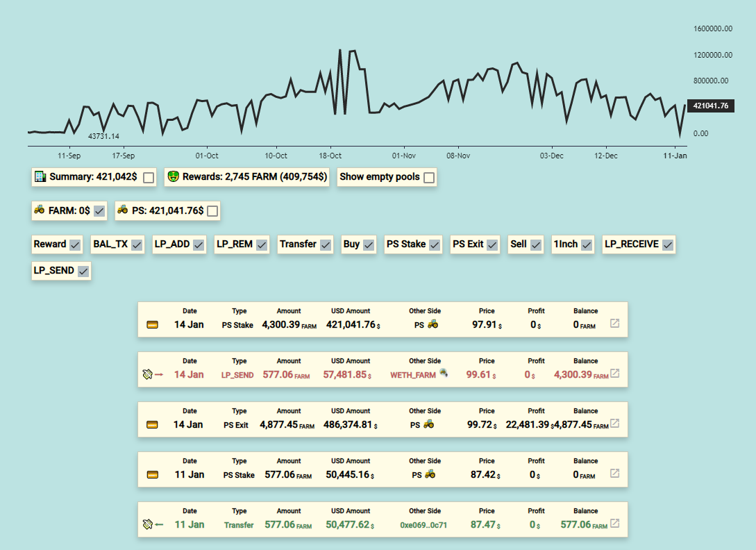
Task: Click USD amount 421,041.76 $
Action: (x=353, y=325)
